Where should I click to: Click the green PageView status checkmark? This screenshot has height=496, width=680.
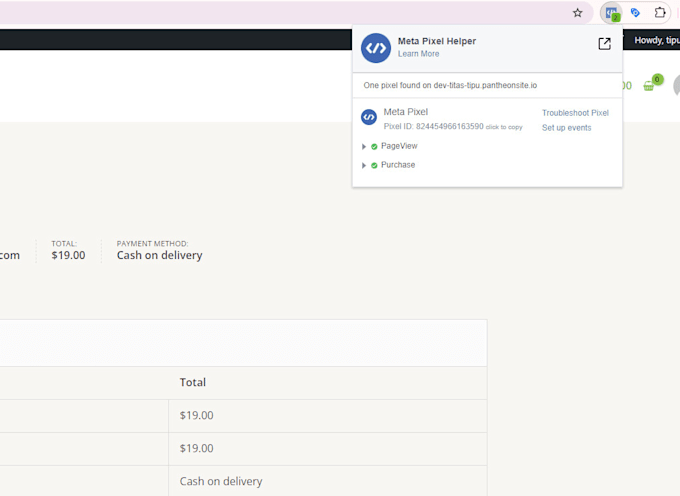point(374,146)
